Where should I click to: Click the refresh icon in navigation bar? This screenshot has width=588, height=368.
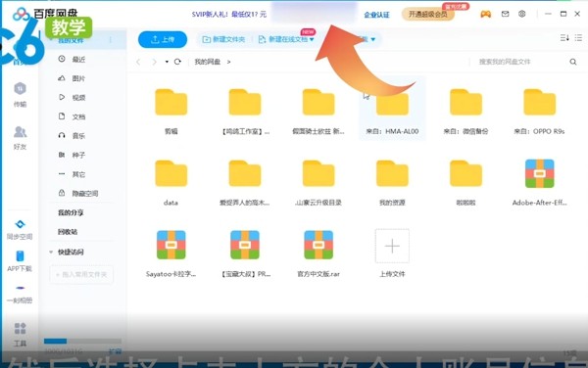[177, 62]
